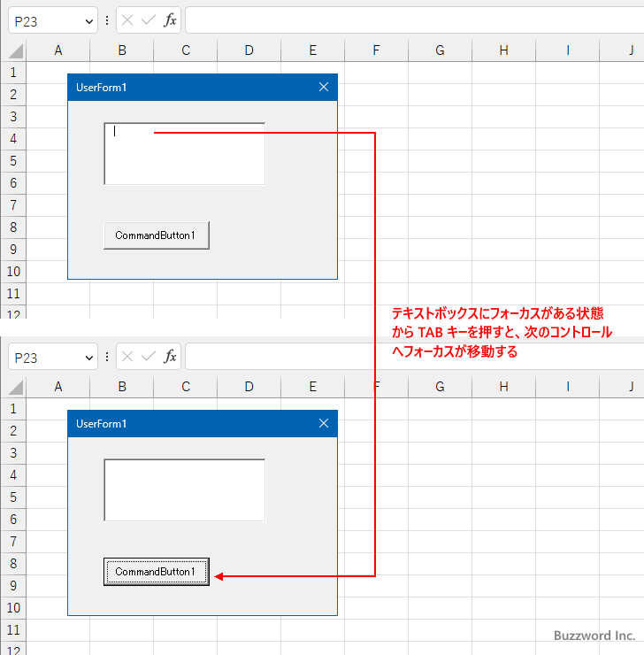Click CommandButton1 without the dotted focus rectangle
644x655 pixels.
click(157, 235)
